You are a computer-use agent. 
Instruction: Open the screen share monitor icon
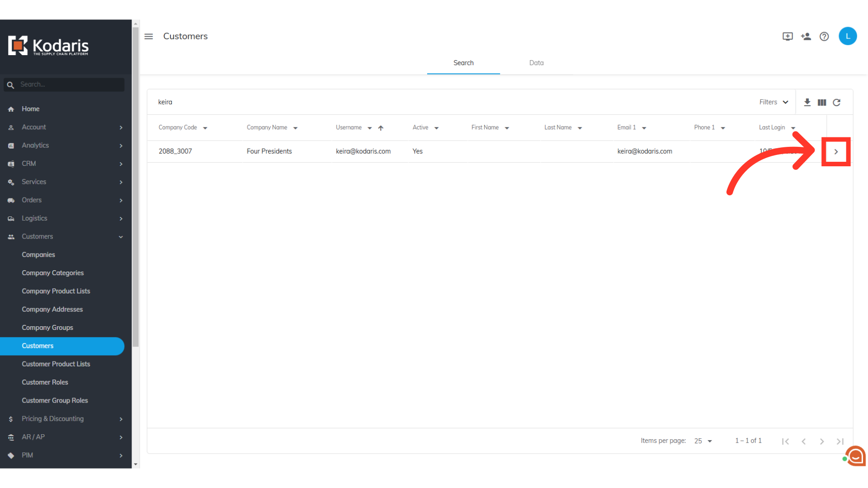(788, 37)
